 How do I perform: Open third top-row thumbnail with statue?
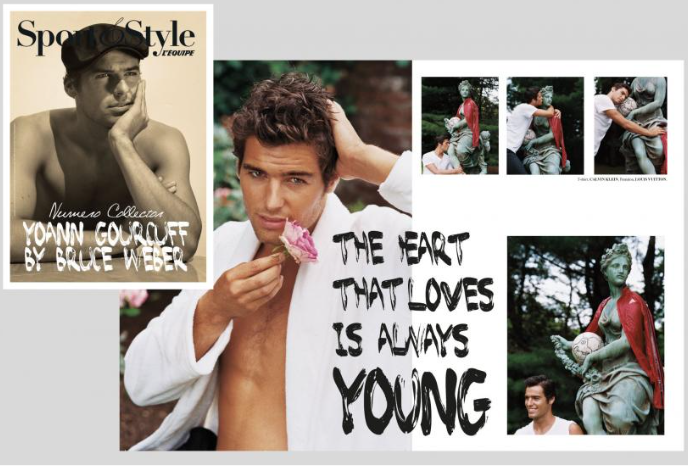pos(630,126)
